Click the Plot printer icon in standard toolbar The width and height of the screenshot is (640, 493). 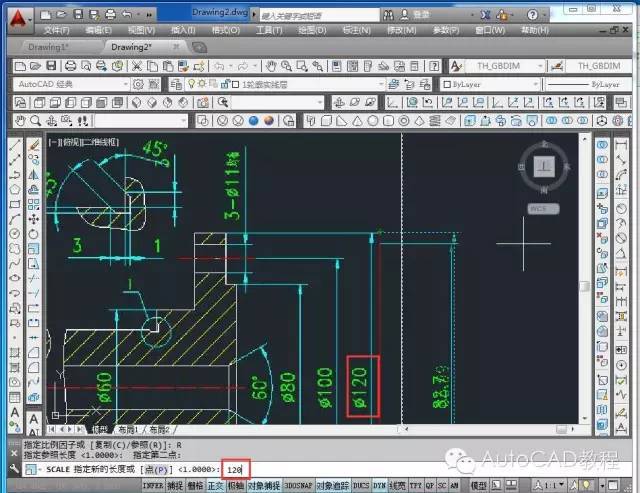tap(71, 66)
